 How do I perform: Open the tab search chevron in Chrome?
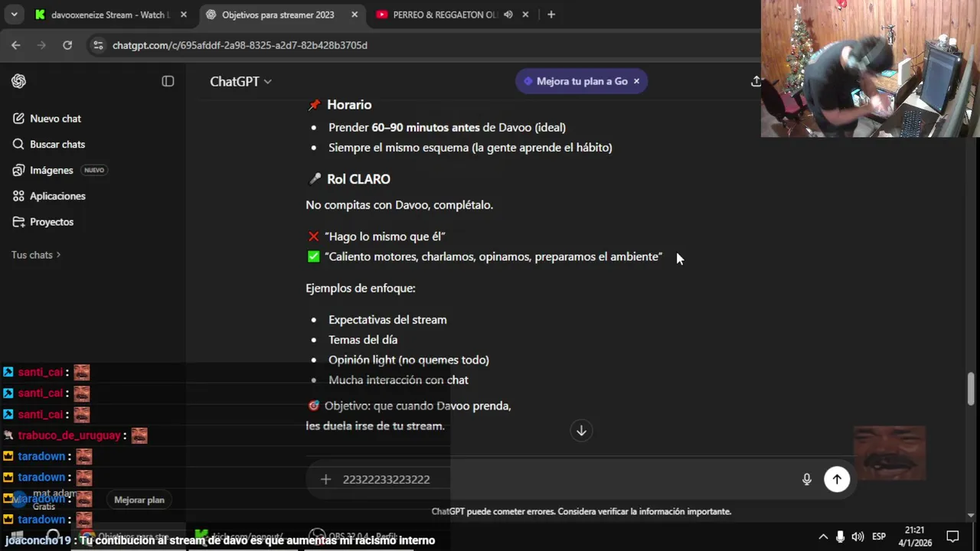point(14,15)
